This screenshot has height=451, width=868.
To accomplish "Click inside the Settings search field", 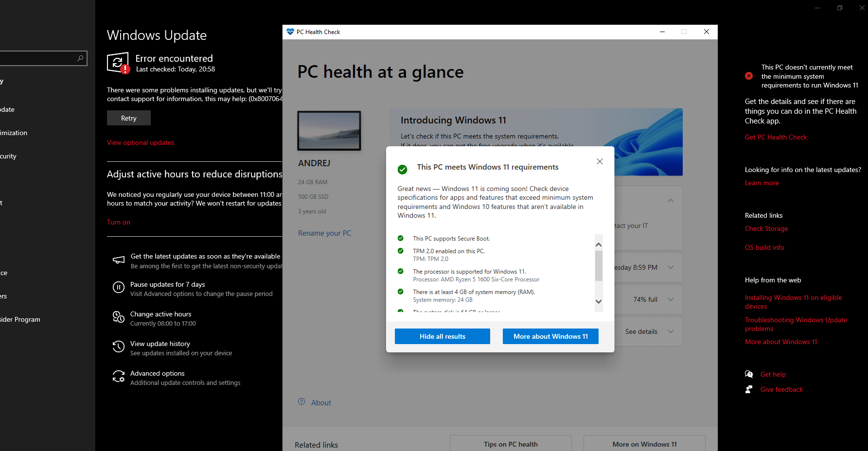I will tap(43, 58).
